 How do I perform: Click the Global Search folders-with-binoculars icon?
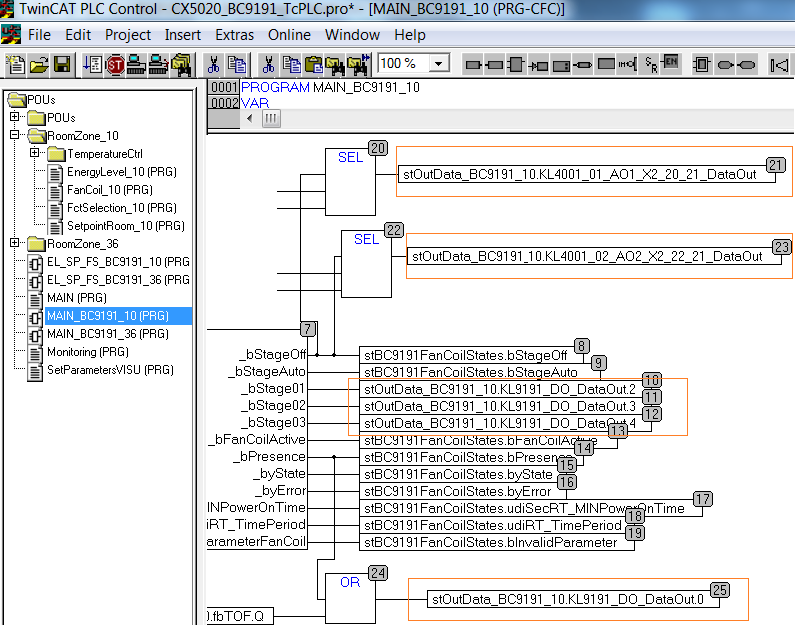click(x=181, y=65)
